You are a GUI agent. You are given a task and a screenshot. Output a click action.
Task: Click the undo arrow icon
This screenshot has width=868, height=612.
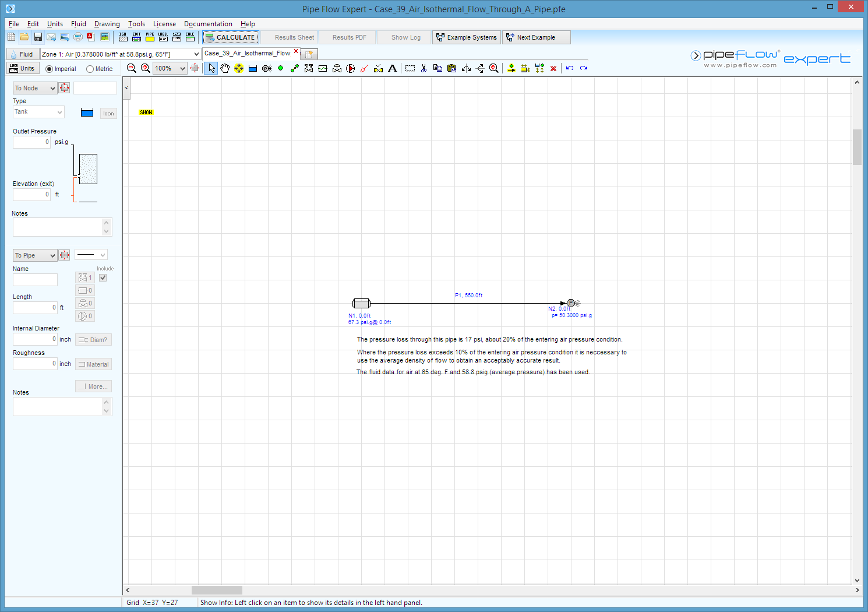coord(570,68)
